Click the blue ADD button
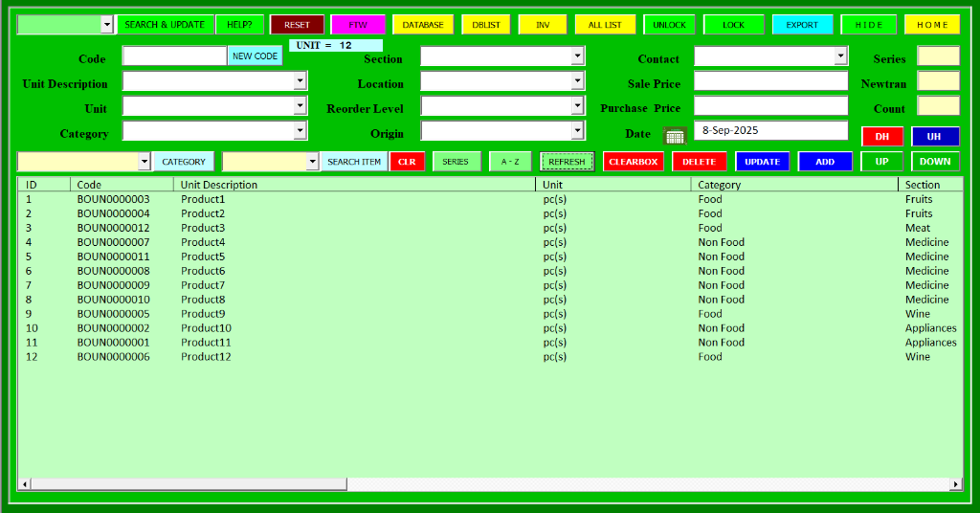Viewport: 980px width, 513px height. (825, 161)
